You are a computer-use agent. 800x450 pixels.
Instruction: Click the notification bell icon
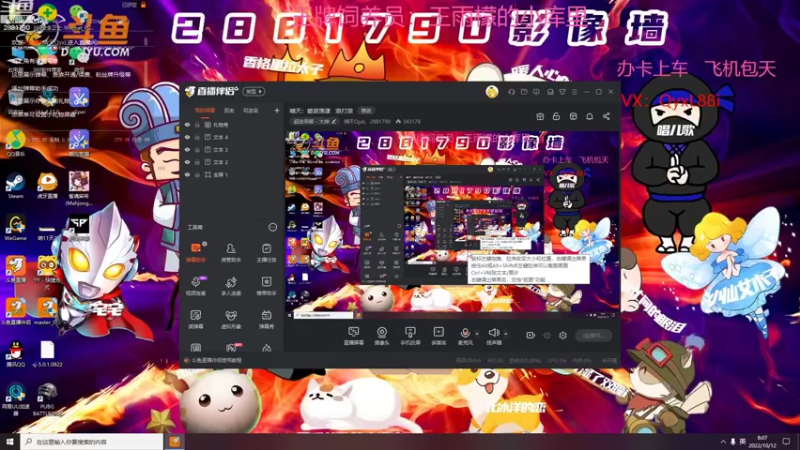pos(589,116)
